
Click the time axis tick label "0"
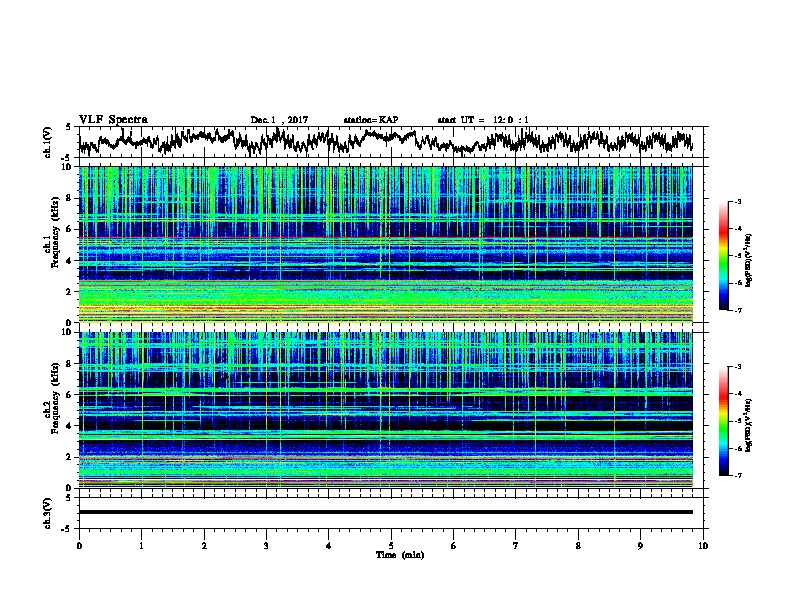(79, 546)
